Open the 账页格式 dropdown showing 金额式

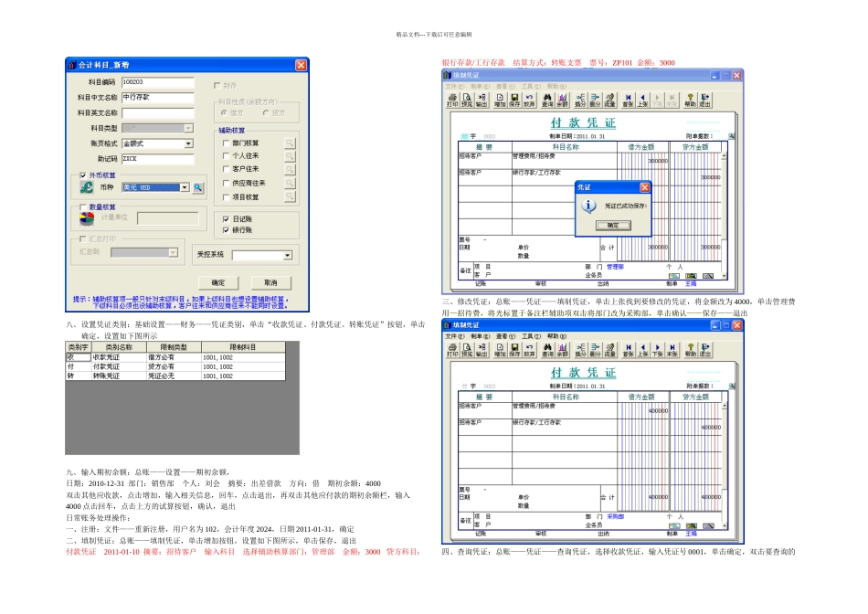tap(188, 143)
